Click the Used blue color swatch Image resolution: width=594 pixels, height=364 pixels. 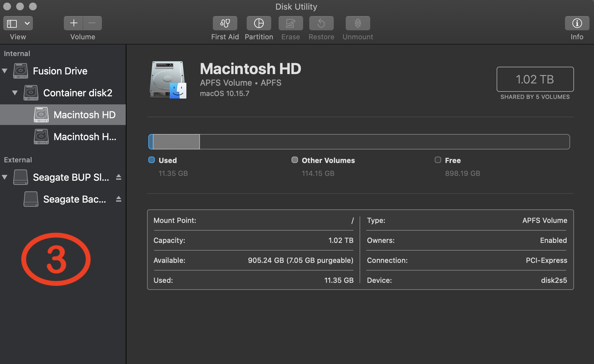[x=152, y=160]
